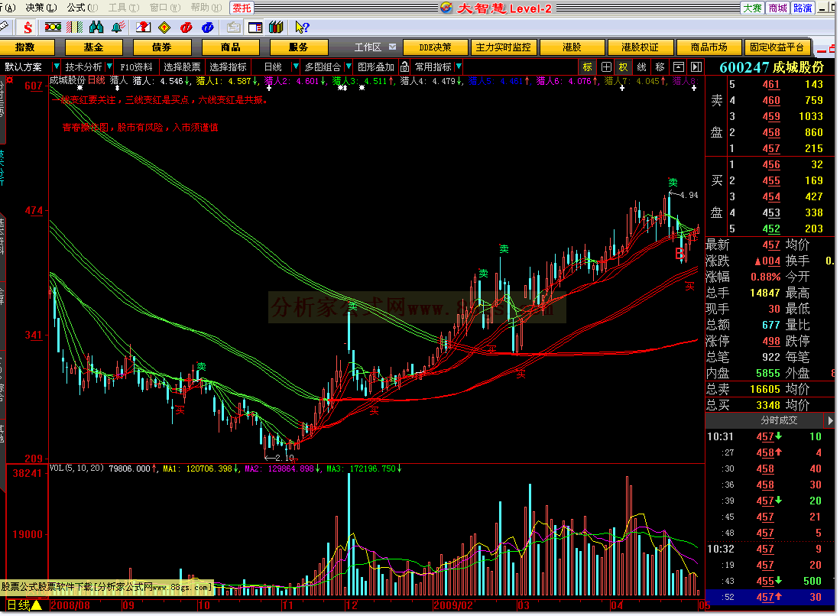This screenshot has height=616, width=840.
Task: Activate the What's This help cursor
Action: 302,28
